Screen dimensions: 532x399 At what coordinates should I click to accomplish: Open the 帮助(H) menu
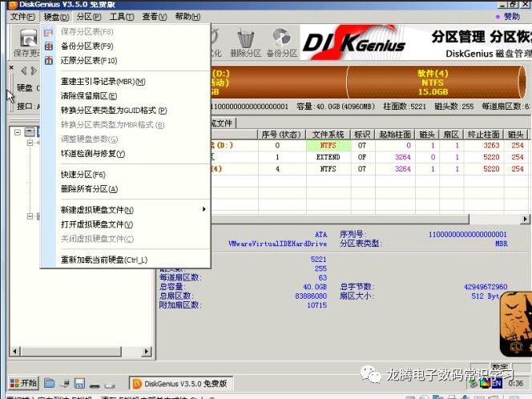point(187,16)
